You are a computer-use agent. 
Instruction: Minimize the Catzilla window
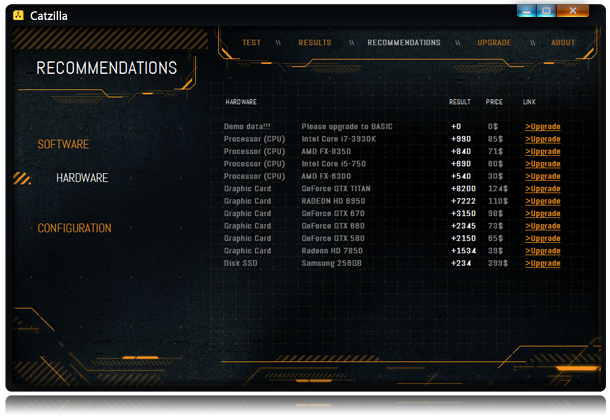(x=526, y=10)
